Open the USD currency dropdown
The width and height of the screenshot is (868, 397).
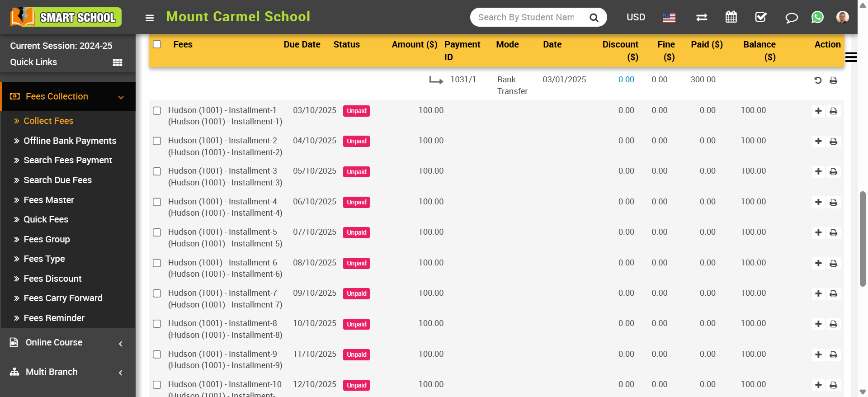coord(636,17)
